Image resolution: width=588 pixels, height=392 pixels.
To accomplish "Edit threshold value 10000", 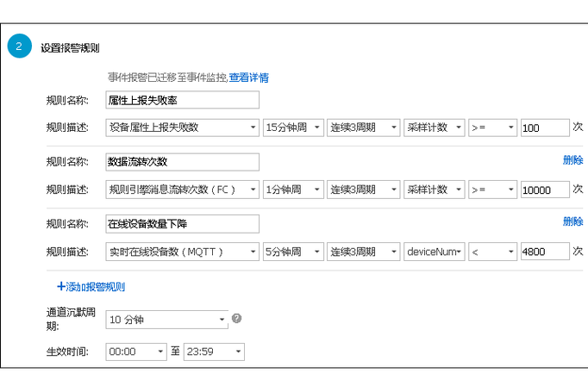I will (545, 190).
